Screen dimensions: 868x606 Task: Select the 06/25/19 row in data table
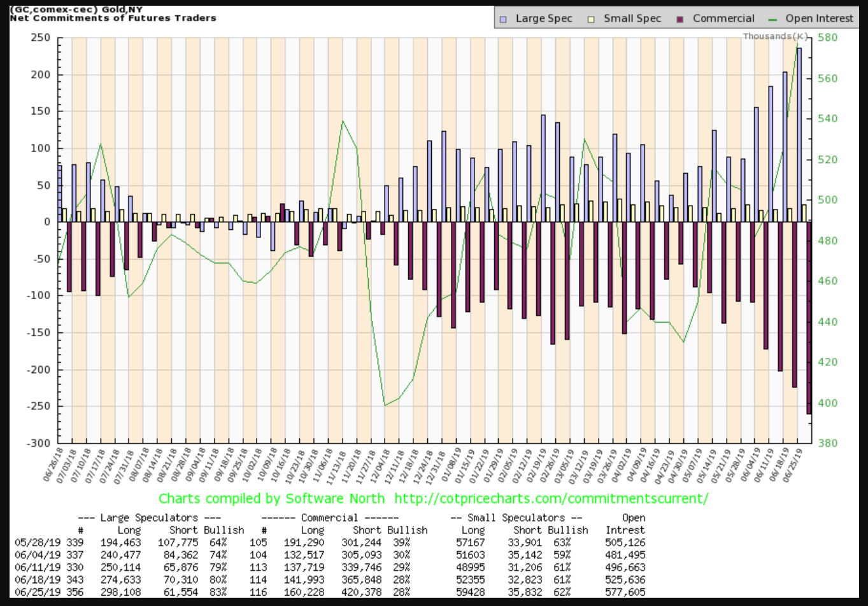[x=330, y=592]
